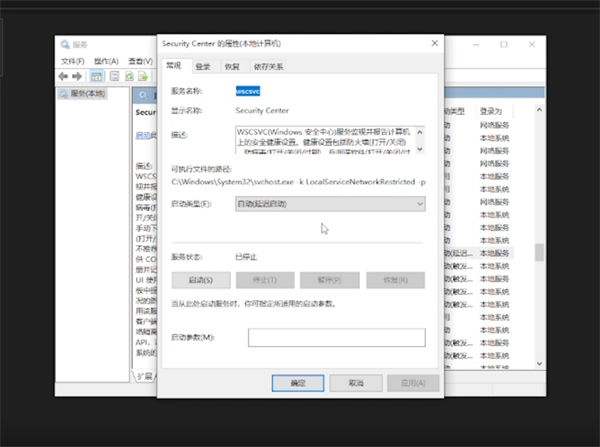Close the Security Center properties dialog
This screenshot has height=447, width=600.
click(435, 43)
